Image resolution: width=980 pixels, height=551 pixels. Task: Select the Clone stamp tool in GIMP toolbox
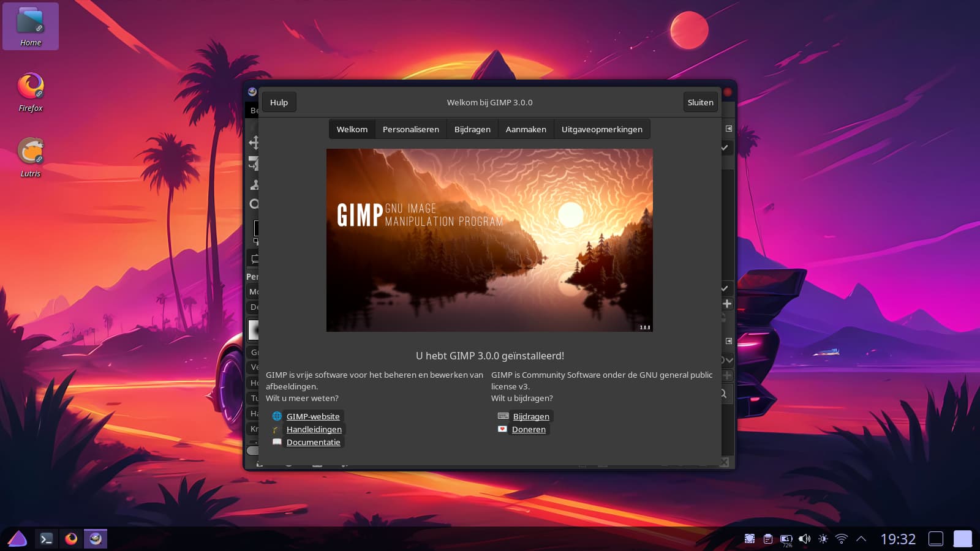(x=254, y=184)
